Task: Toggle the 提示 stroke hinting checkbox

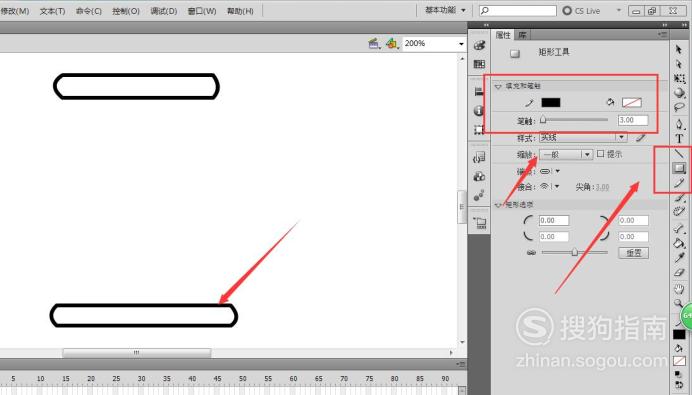Action: [x=600, y=154]
